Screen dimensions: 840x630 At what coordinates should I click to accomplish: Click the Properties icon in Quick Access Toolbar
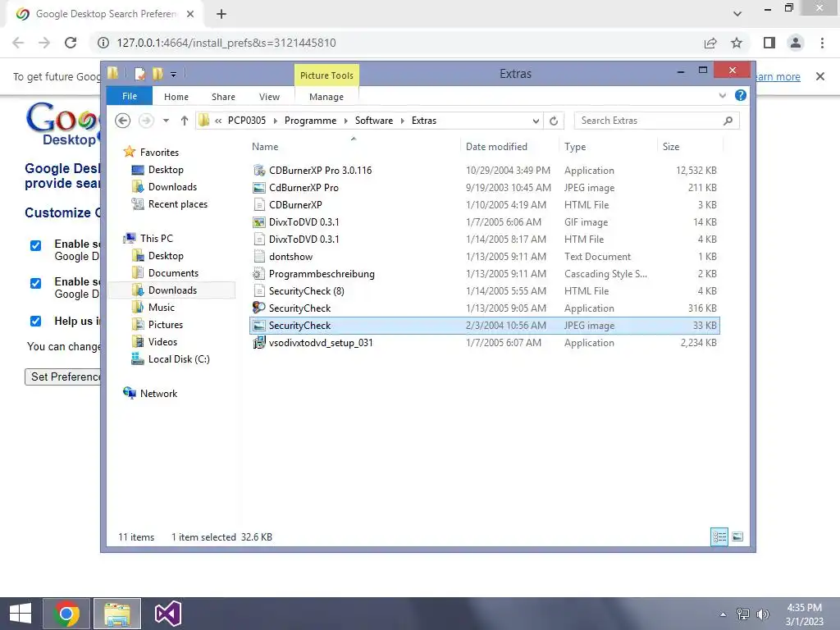point(139,74)
